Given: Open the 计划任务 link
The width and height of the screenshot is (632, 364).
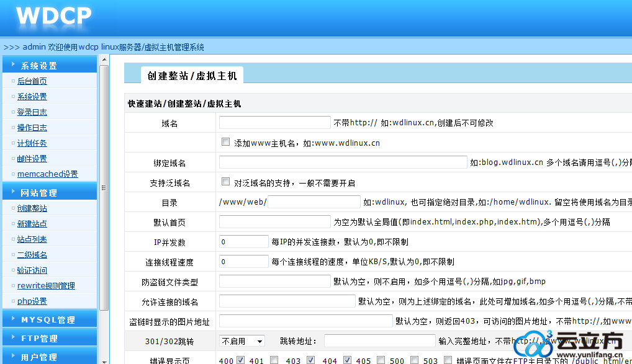Looking at the screenshot, I should (32, 143).
